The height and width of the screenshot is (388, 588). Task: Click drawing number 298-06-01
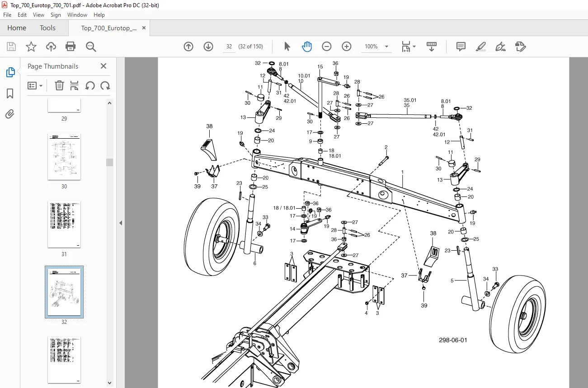453,340
